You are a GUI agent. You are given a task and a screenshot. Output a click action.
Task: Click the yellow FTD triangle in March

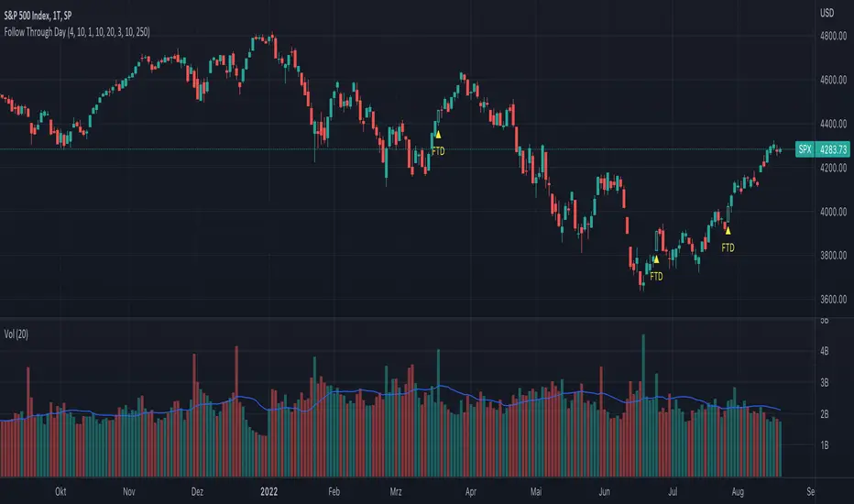click(x=439, y=135)
